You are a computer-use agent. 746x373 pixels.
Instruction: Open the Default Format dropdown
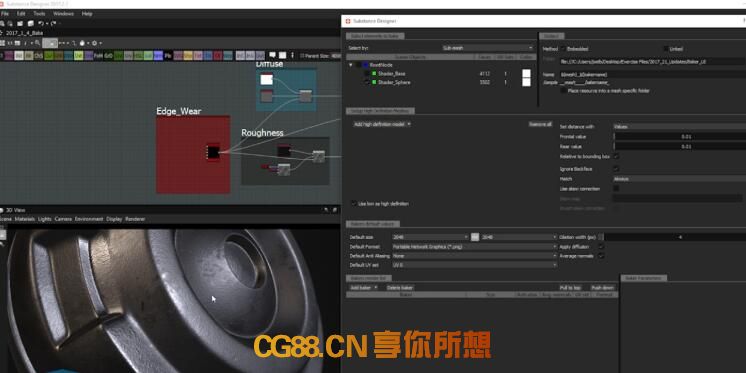coord(474,247)
